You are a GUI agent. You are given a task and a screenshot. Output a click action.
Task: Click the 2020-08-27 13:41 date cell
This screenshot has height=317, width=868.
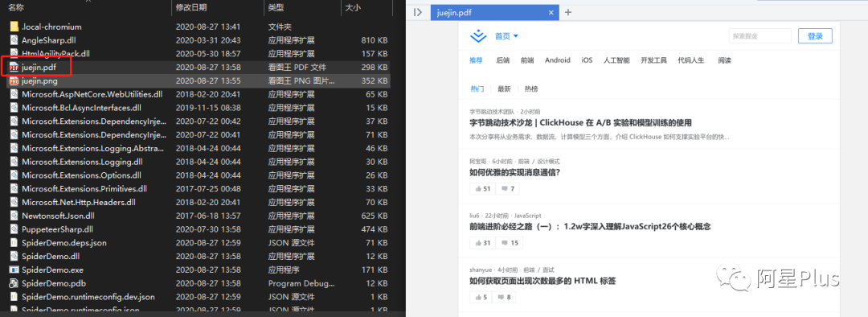tap(208, 27)
